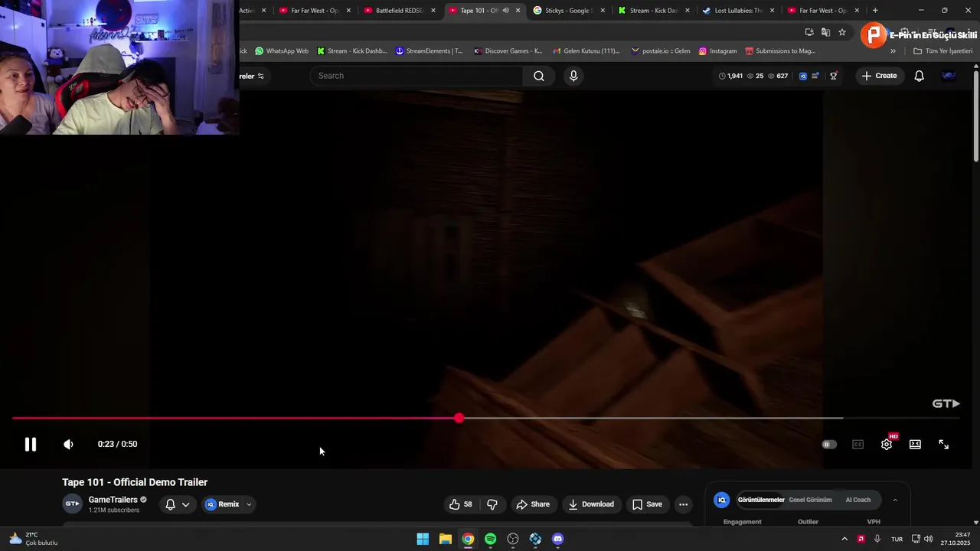980x551 pixels.
Task: Mute the Tape 101 tab audio icon
Action: (x=505, y=11)
